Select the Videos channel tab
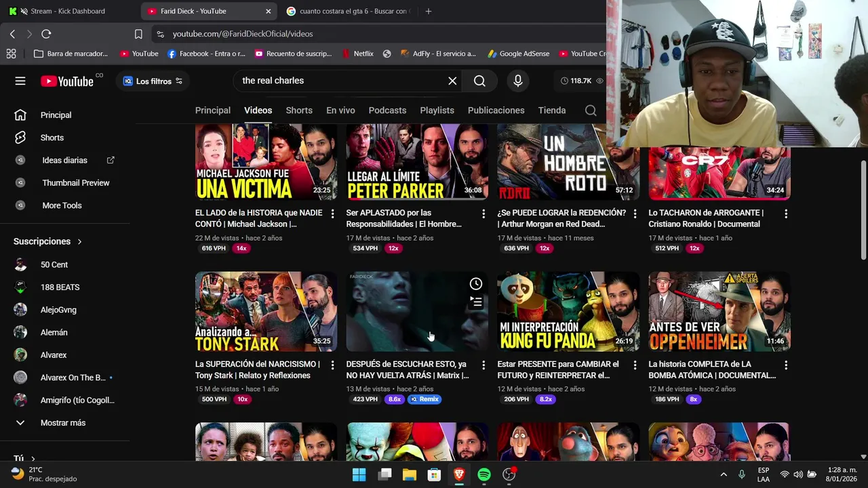 [258, 110]
